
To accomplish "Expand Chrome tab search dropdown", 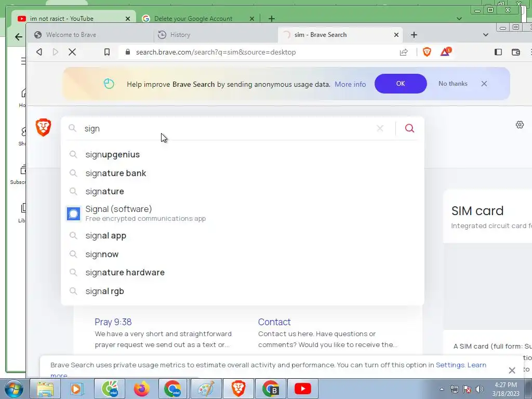I will tap(459, 19).
